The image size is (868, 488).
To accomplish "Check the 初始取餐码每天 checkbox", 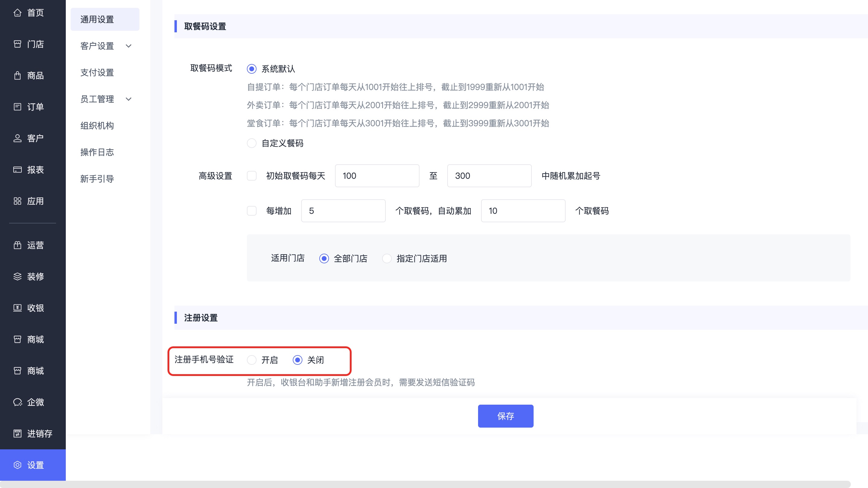I will click(251, 176).
